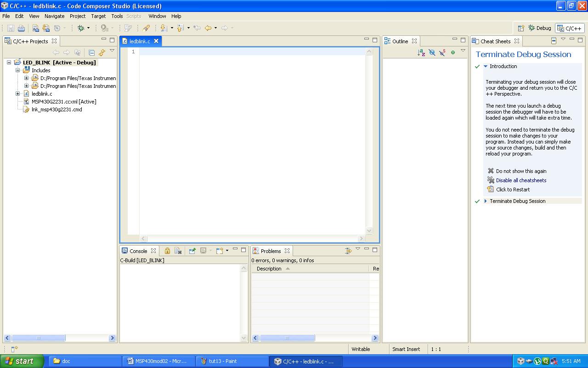Open dropdown beside Previous Annotation icon
The width and height of the screenshot is (588, 368).
[x=188, y=28]
